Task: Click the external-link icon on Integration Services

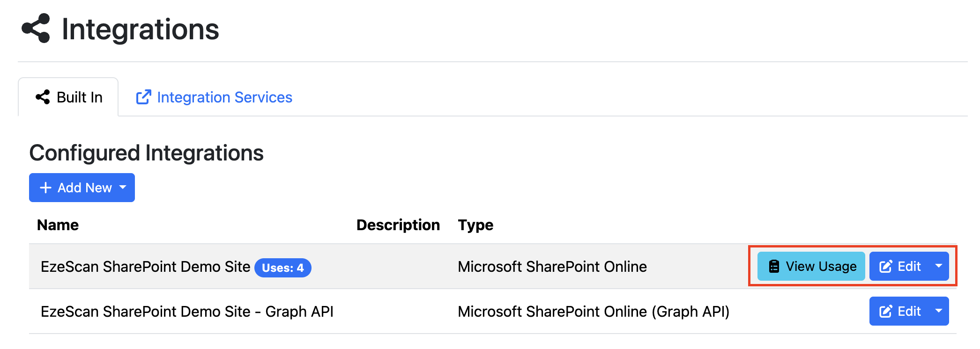Action: tap(143, 97)
